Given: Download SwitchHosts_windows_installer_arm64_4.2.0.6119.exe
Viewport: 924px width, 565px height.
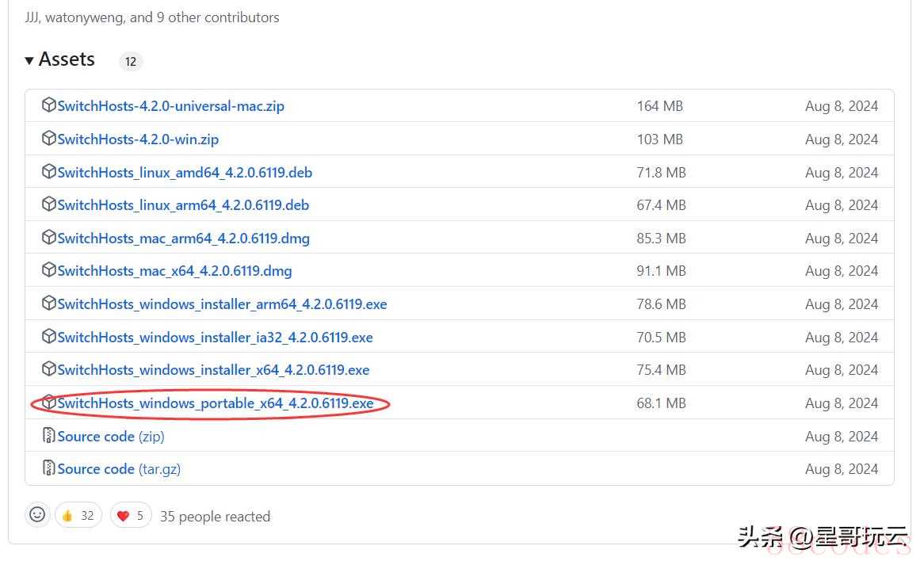Looking at the screenshot, I should tap(222, 304).
